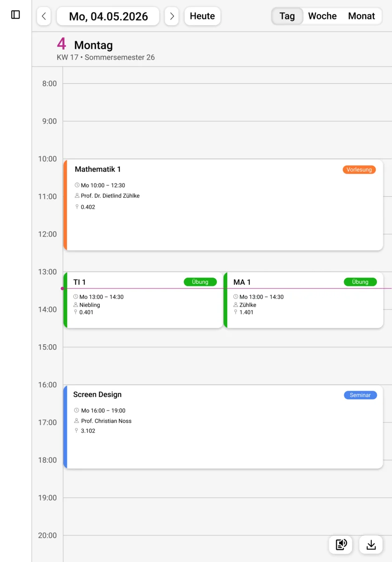Switch to Tag view

click(x=287, y=16)
